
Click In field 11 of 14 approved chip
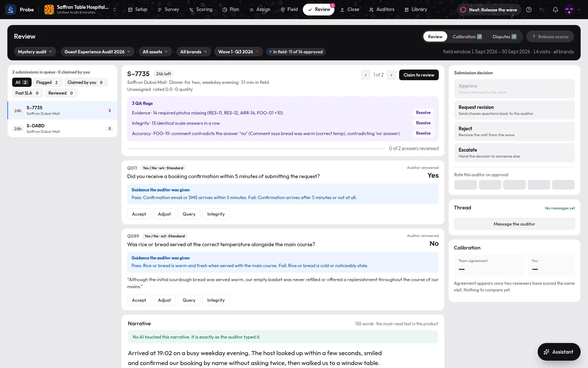point(296,52)
